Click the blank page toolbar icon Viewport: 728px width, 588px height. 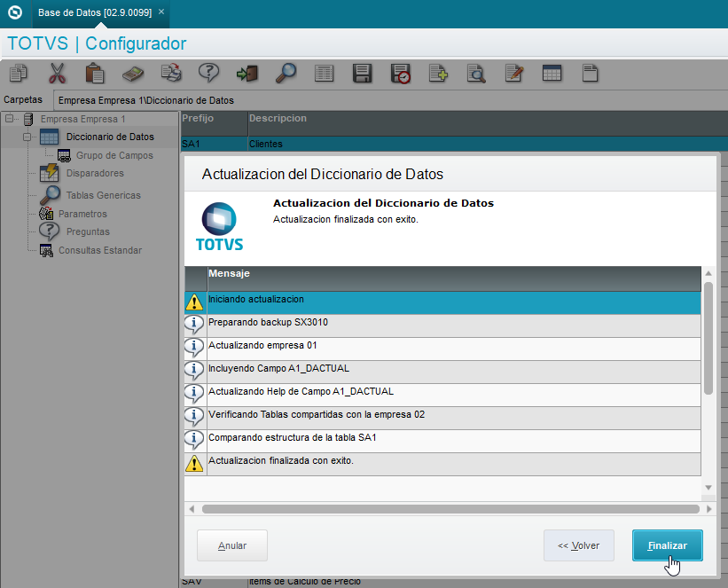pos(590,74)
